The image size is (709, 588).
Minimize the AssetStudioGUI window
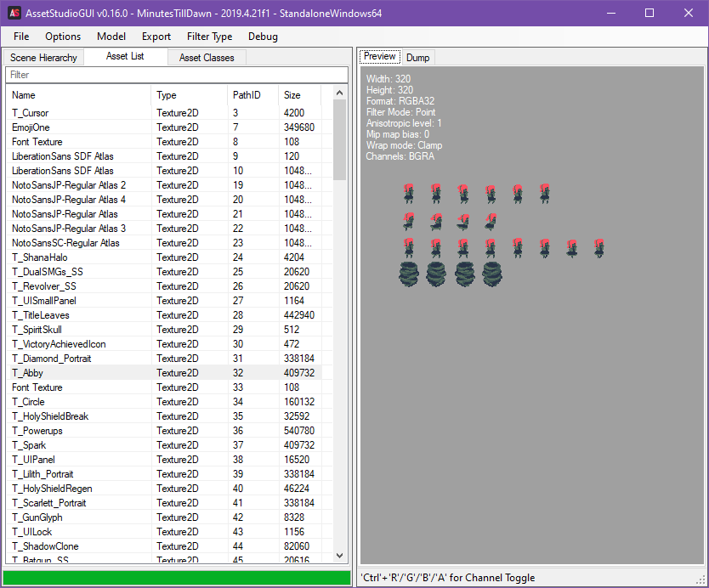point(611,13)
